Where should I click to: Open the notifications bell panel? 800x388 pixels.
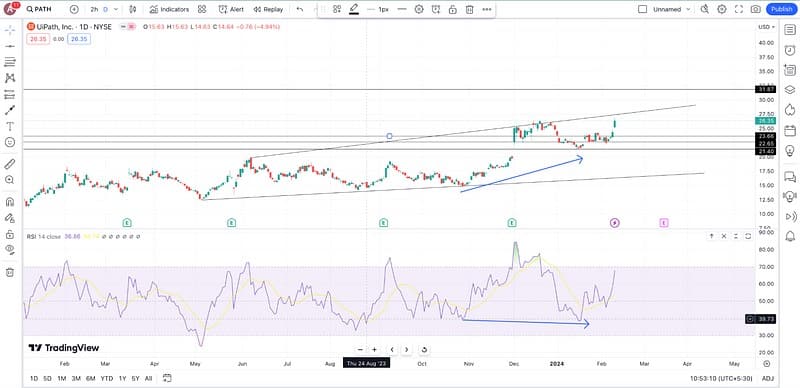pos(790,236)
